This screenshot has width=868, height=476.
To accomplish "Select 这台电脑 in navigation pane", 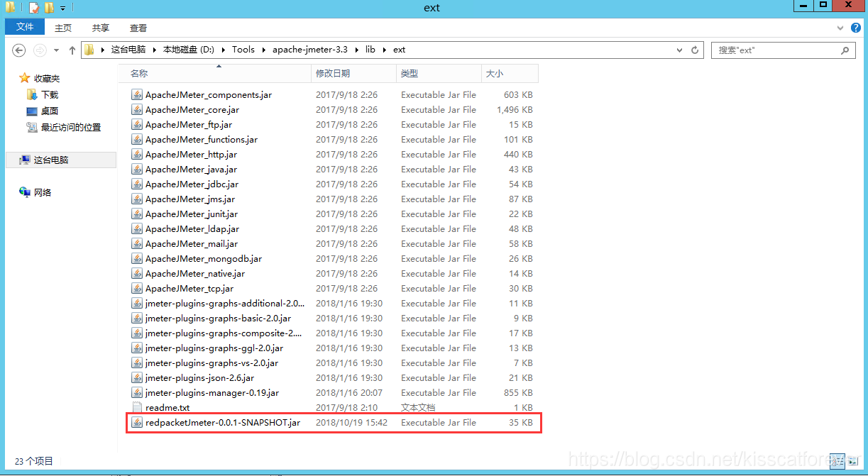I will tap(51, 160).
